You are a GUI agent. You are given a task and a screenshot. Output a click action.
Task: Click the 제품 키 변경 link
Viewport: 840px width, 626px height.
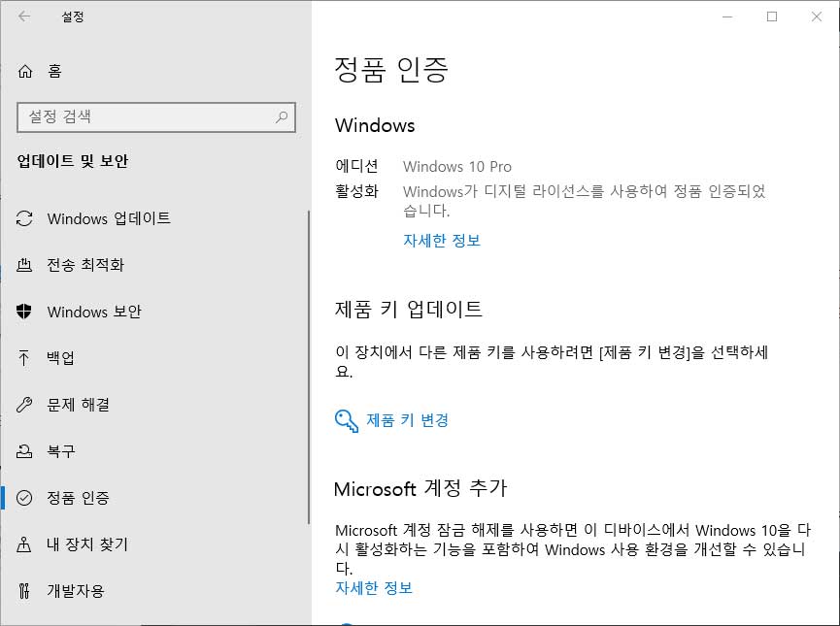point(407,420)
